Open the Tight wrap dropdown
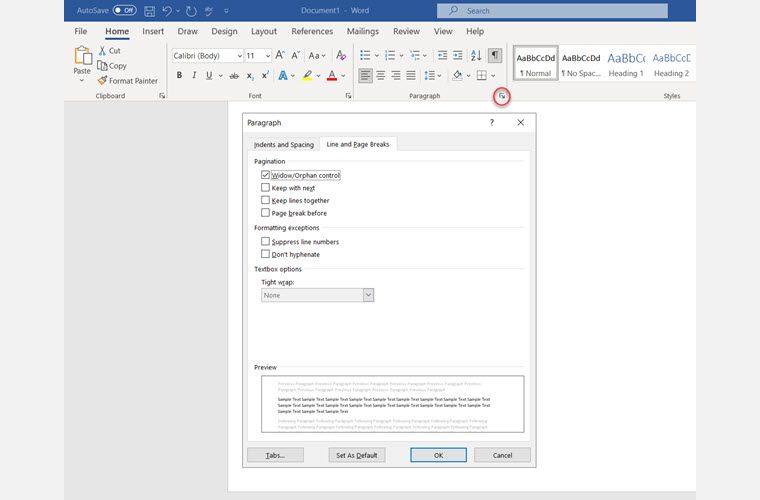This screenshot has width=760, height=500. 368,295
